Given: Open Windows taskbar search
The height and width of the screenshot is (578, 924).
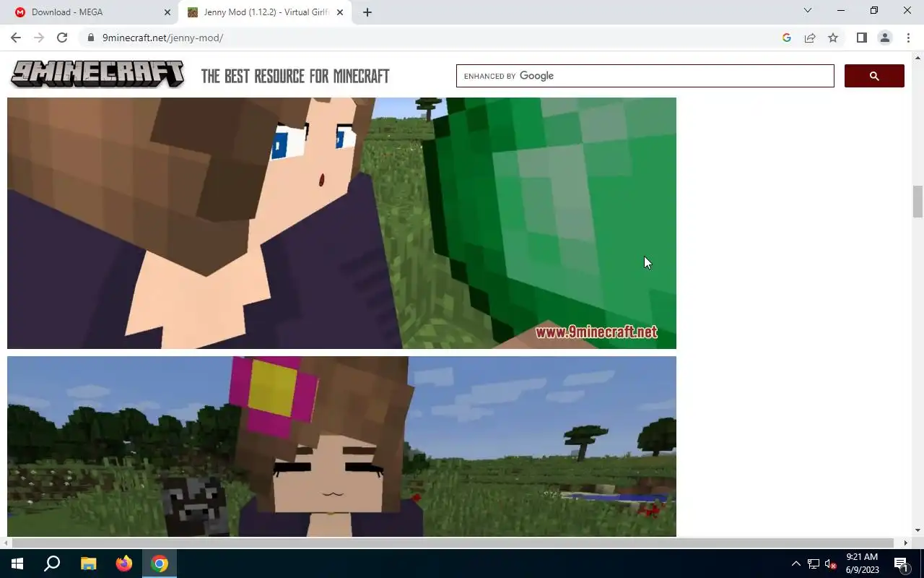Looking at the screenshot, I should point(52,564).
